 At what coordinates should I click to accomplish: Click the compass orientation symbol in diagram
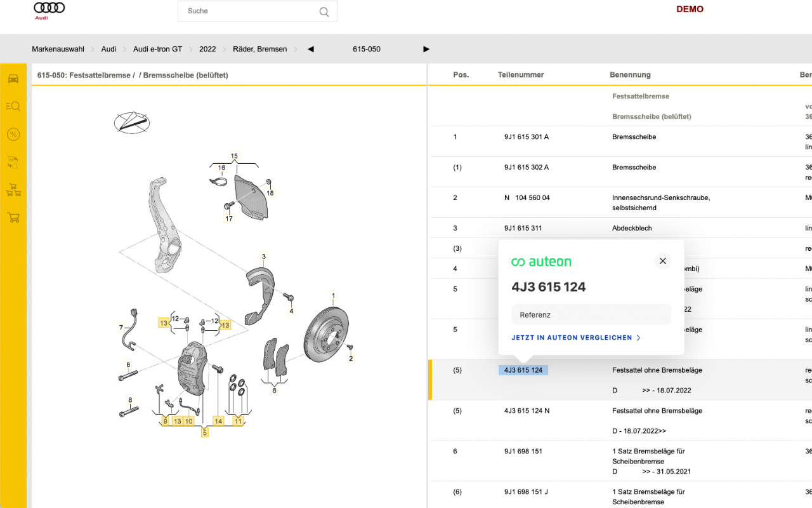[132, 123]
